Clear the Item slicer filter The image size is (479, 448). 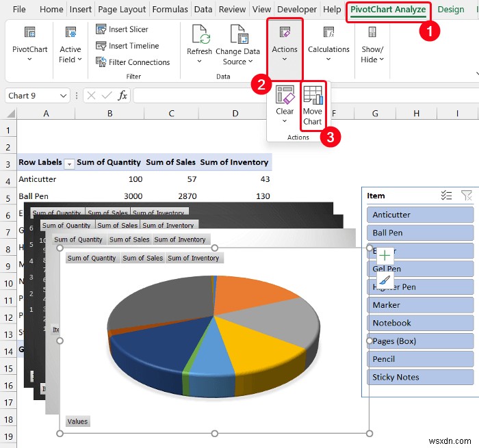(467, 196)
